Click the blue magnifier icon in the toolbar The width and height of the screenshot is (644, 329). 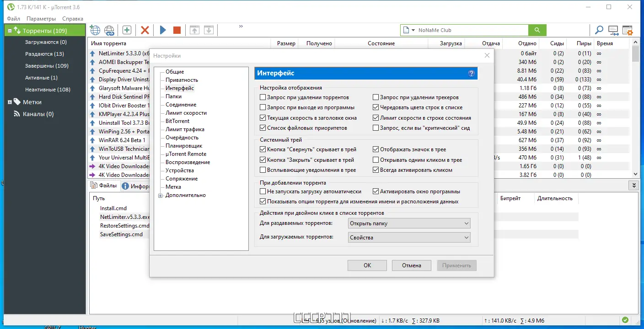coord(599,30)
